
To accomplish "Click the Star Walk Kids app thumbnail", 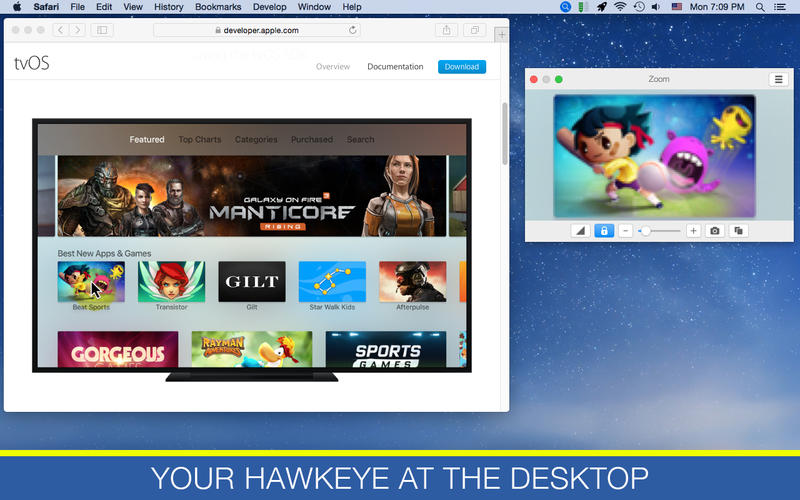I will 332,282.
